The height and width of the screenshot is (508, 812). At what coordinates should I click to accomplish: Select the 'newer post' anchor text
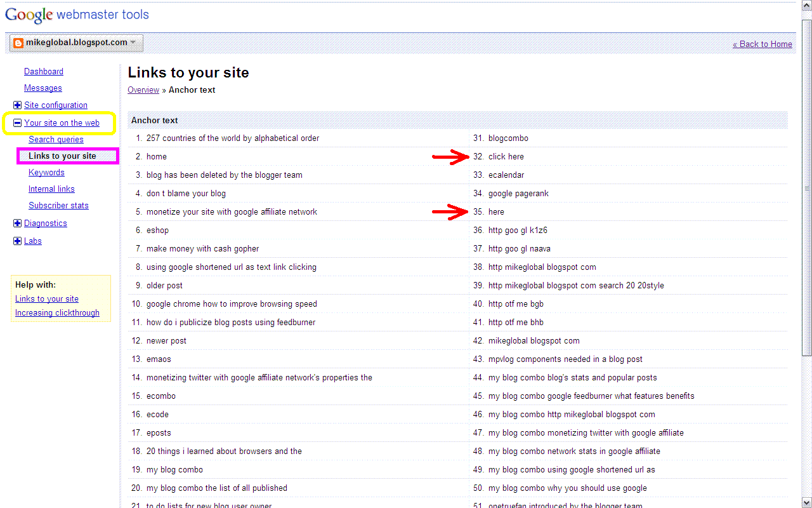[x=166, y=341]
